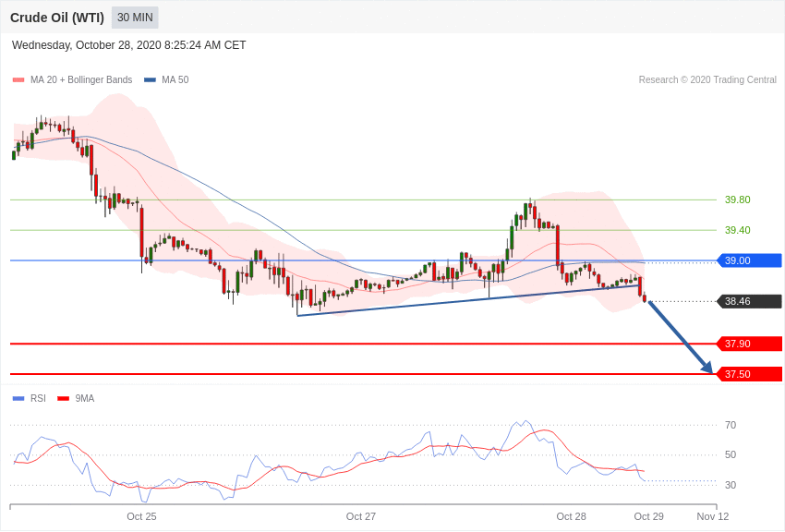Click the Oct 28 axis date label
Viewport: 785px width, 532px height.
pyautogui.click(x=572, y=516)
